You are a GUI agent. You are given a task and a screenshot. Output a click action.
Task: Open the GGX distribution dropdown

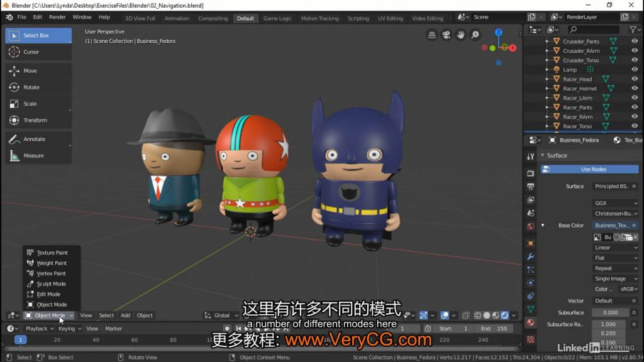(616, 203)
